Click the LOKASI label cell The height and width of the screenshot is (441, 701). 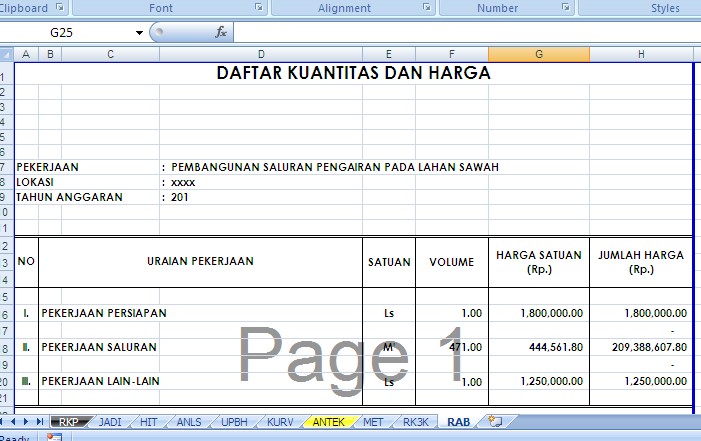[35, 182]
